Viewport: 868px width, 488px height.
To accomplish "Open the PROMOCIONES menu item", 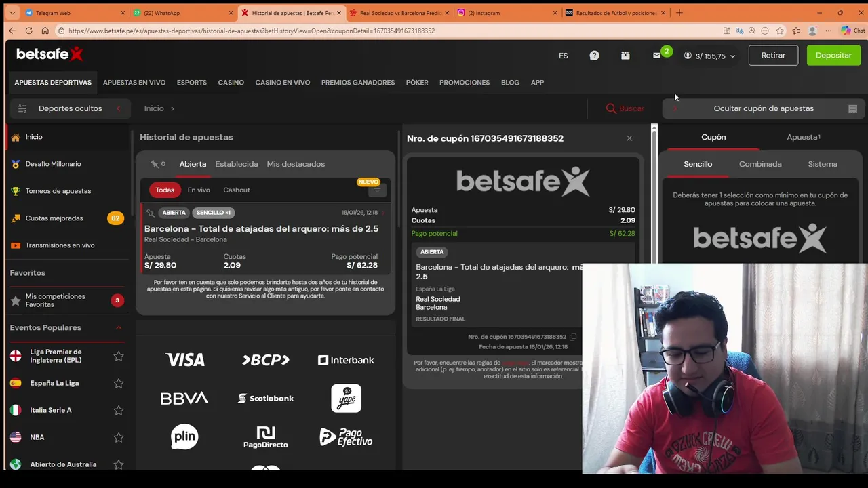I will click(x=465, y=83).
